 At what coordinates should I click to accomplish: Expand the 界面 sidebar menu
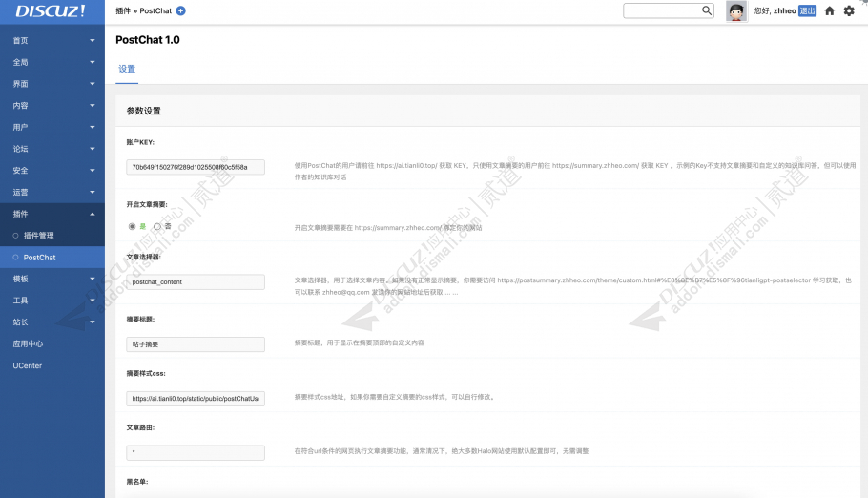tap(52, 84)
